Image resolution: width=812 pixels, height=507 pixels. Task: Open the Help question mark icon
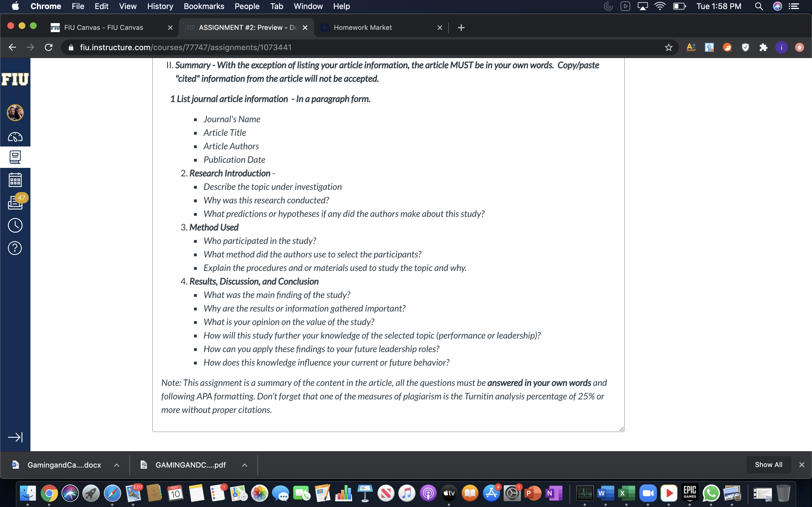pos(15,248)
